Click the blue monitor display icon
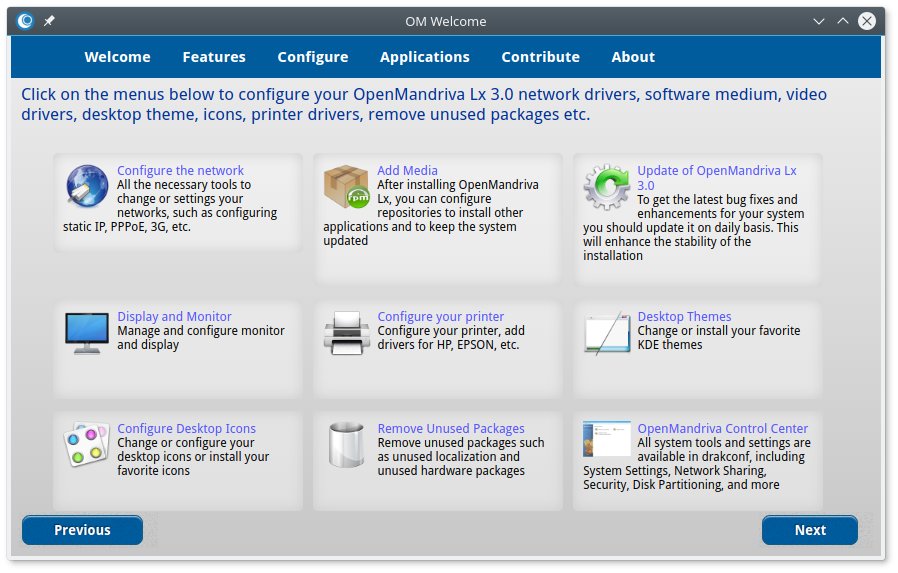Viewport: 898px width, 573px height. tap(87, 333)
